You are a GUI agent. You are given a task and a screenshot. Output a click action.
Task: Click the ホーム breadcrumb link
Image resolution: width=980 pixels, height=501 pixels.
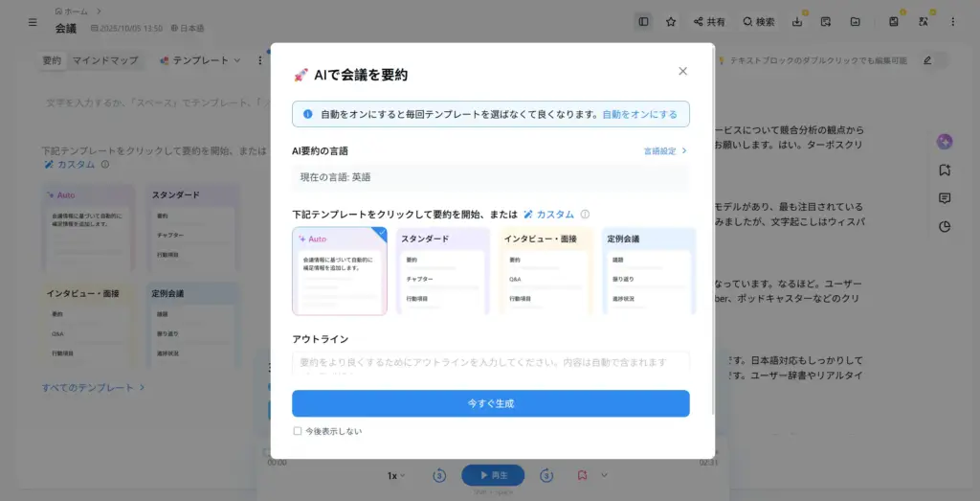[x=73, y=11]
